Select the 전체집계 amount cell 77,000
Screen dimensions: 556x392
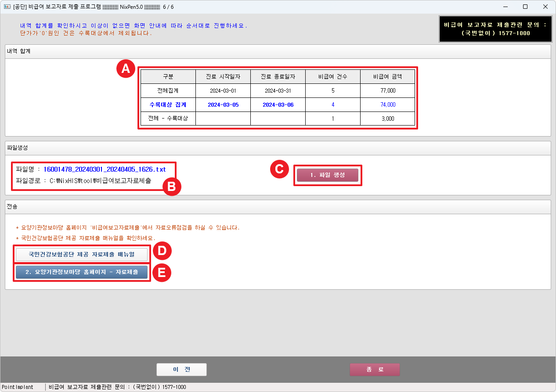pos(387,91)
